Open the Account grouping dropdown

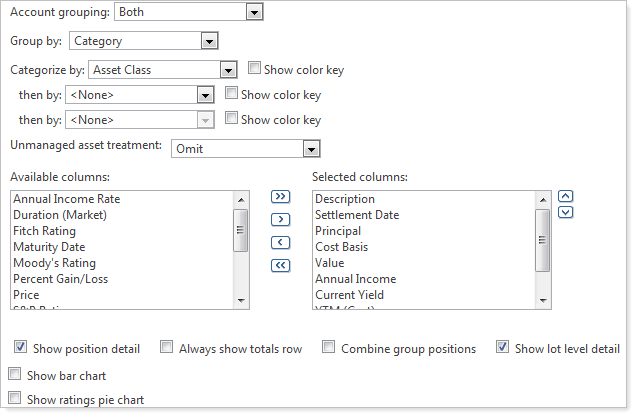254,12
